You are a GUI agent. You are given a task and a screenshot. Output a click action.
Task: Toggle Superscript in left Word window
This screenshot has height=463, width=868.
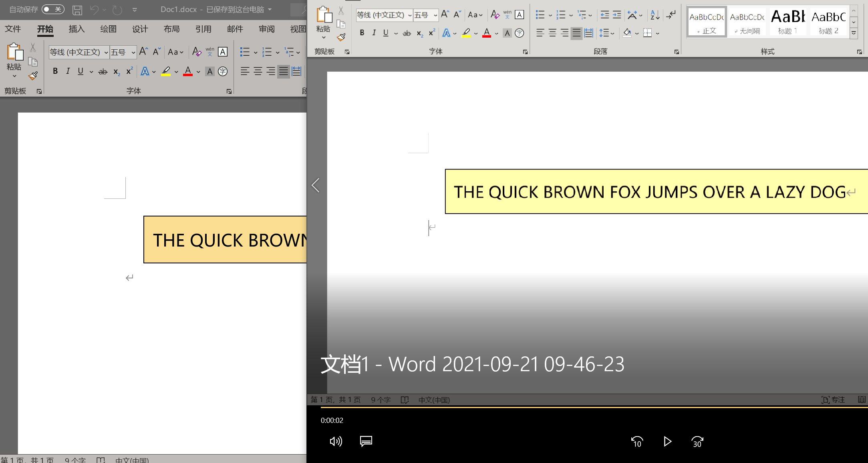129,71
